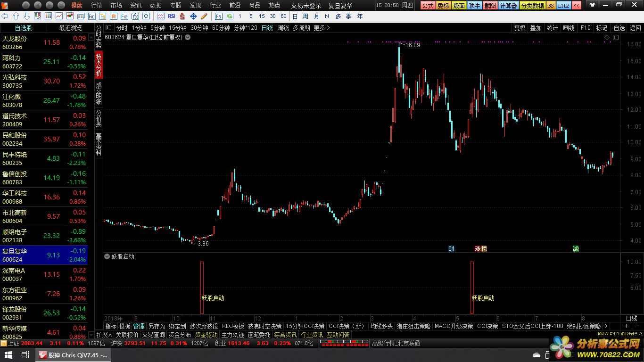
Task: Expand the 扩展 panel
Action: click(x=104, y=335)
